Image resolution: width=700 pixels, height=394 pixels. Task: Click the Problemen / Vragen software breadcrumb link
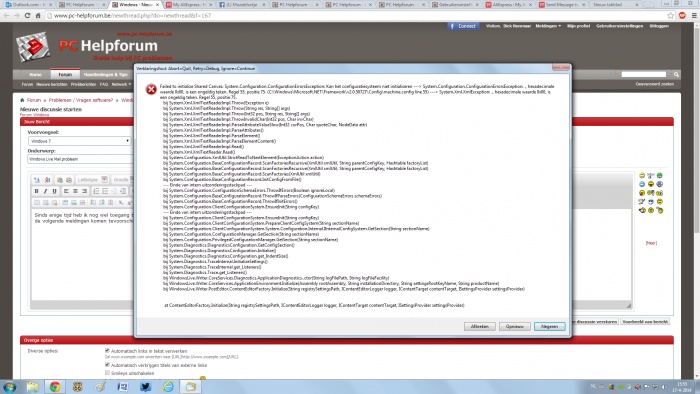tap(81, 100)
